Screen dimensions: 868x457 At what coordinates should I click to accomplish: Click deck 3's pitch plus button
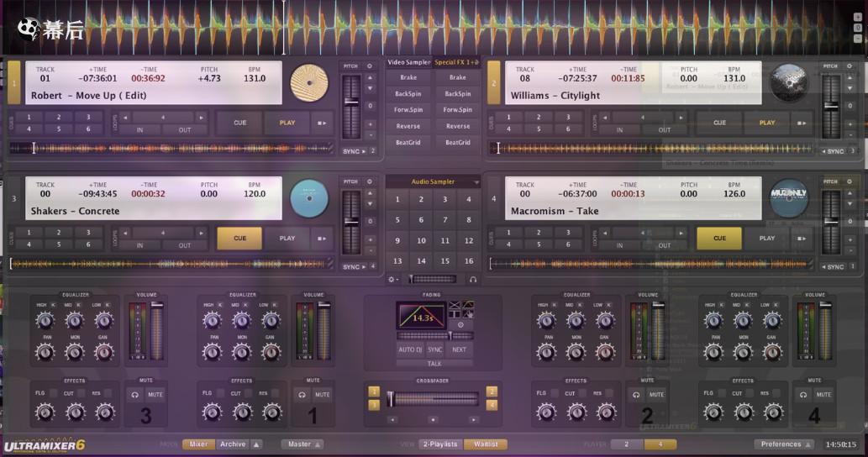click(x=370, y=239)
